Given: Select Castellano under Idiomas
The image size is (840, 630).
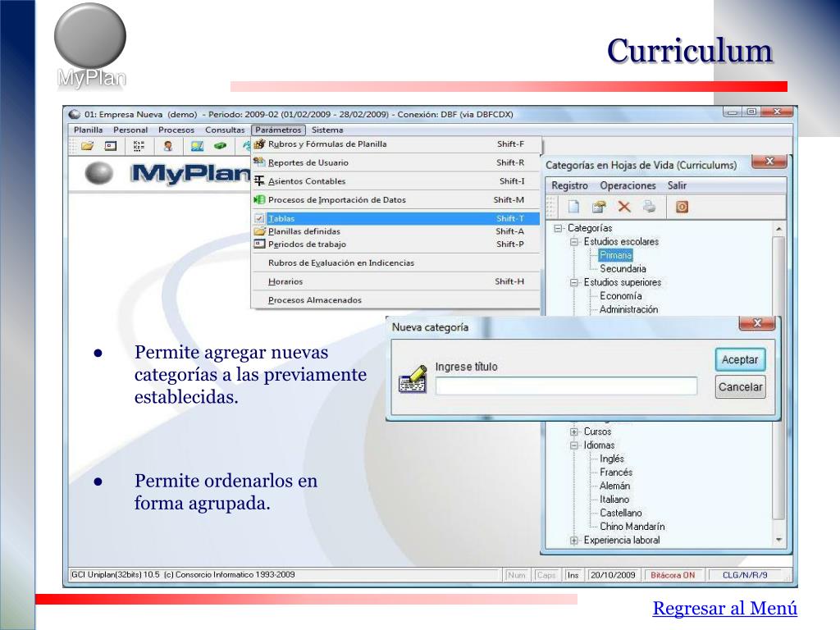Looking at the screenshot, I should [x=620, y=514].
